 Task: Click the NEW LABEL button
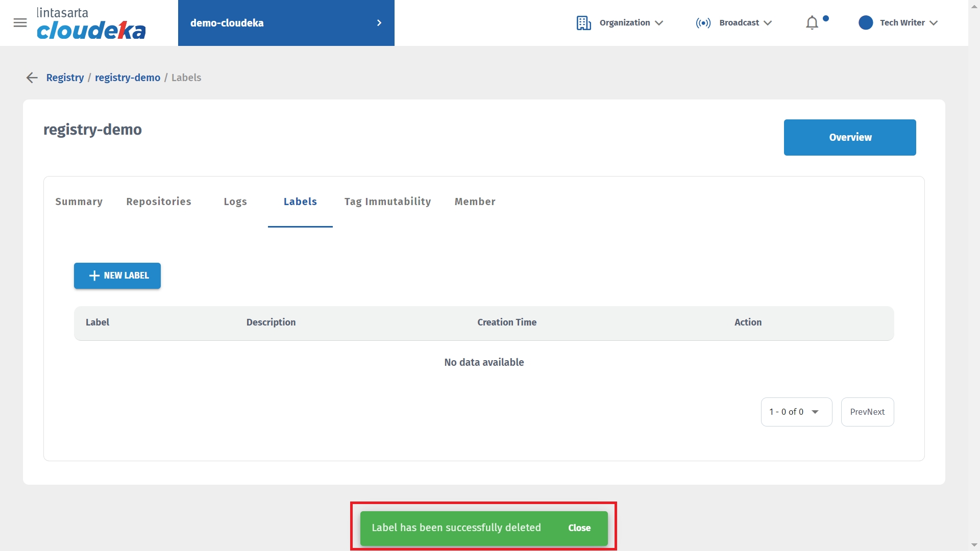coord(117,275)
